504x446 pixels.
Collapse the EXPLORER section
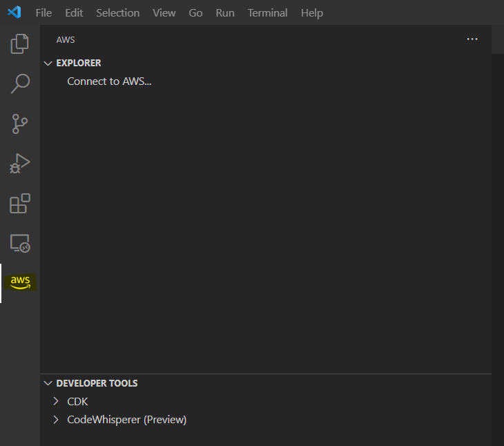point(48,64)
